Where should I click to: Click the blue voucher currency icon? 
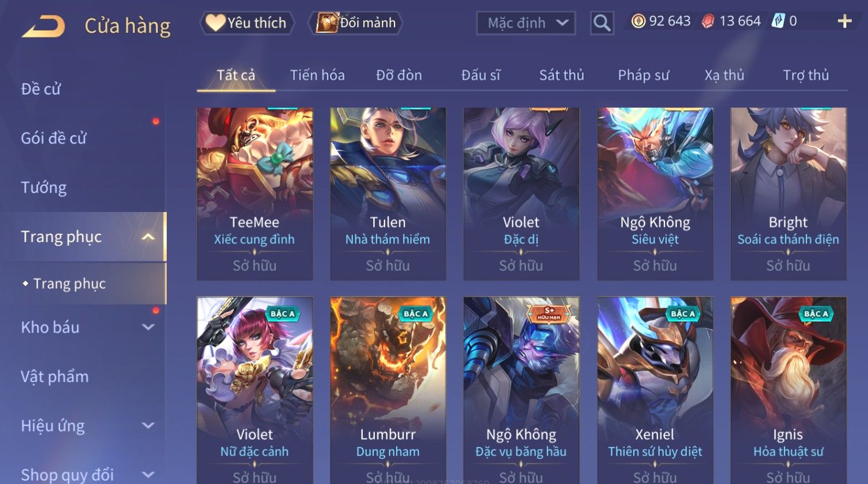(x=779, y=21)
